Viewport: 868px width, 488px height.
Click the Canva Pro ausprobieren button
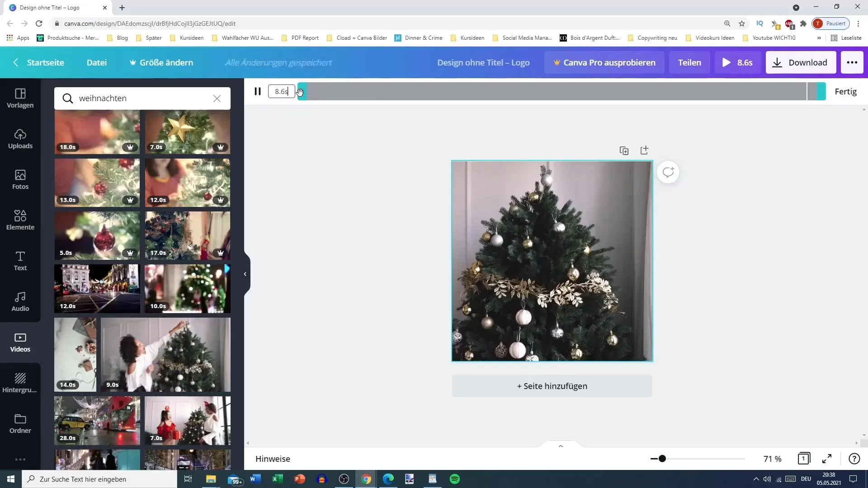click(x=604, y=62)
